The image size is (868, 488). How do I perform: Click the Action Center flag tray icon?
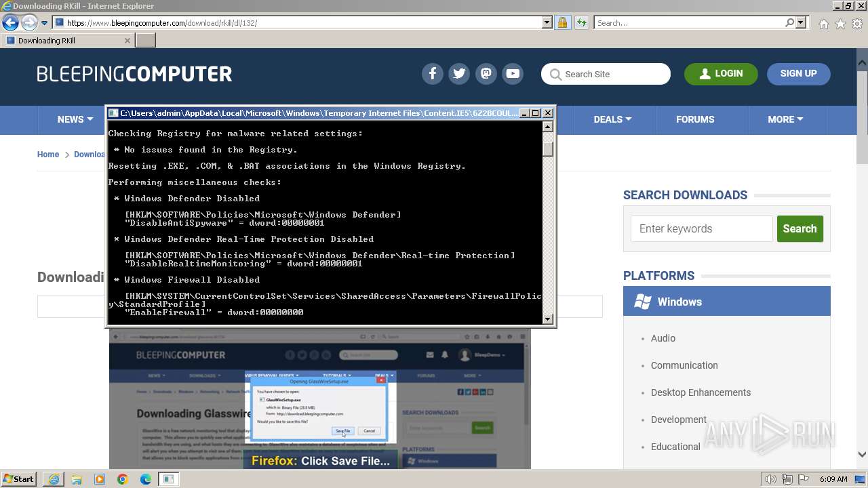pyautogui.click(x=804, y=479)
